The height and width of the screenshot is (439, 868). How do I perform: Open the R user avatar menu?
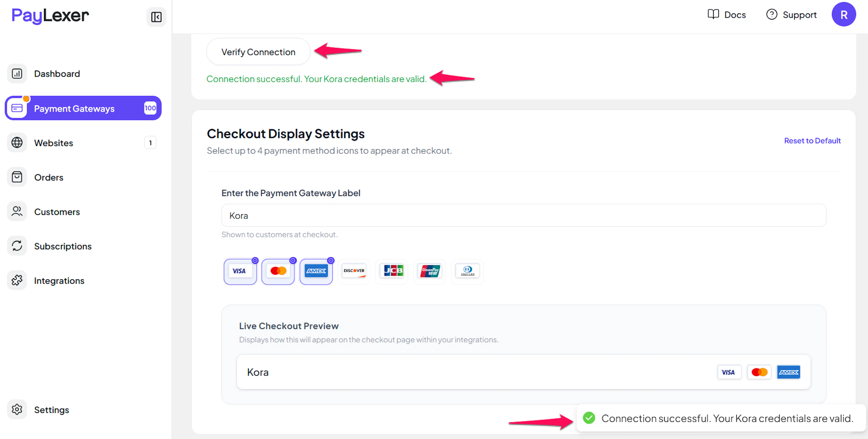pyautogui.click(x=843, y=14)
